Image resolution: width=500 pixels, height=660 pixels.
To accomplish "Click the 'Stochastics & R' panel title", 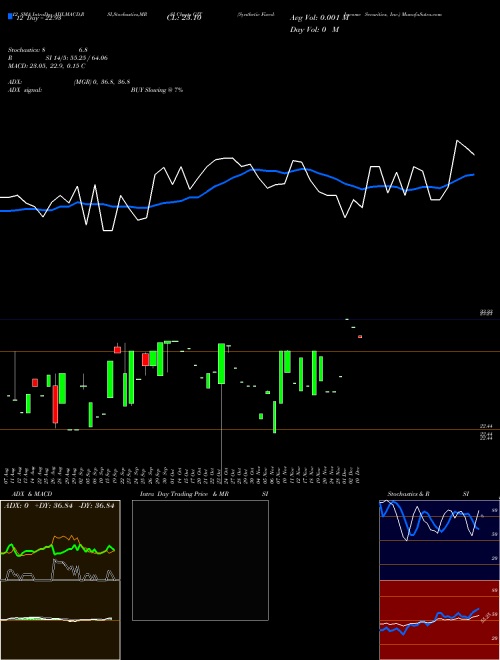I will coord(408,494).
